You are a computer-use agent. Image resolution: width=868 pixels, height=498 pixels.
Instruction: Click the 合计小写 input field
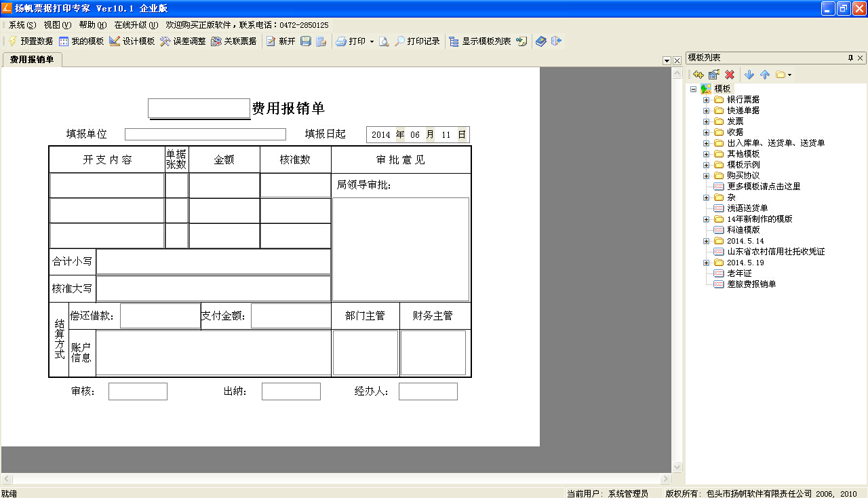pos(214,262)
